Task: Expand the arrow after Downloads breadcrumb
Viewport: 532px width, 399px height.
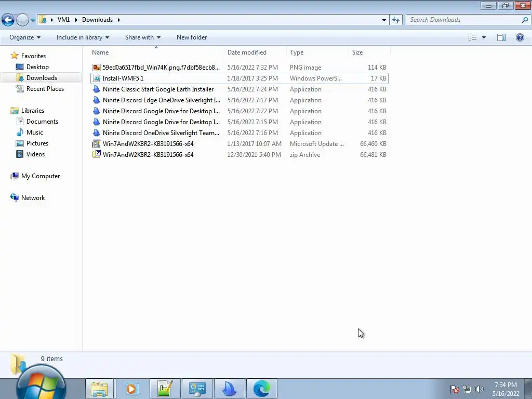Action: point(119,20)
